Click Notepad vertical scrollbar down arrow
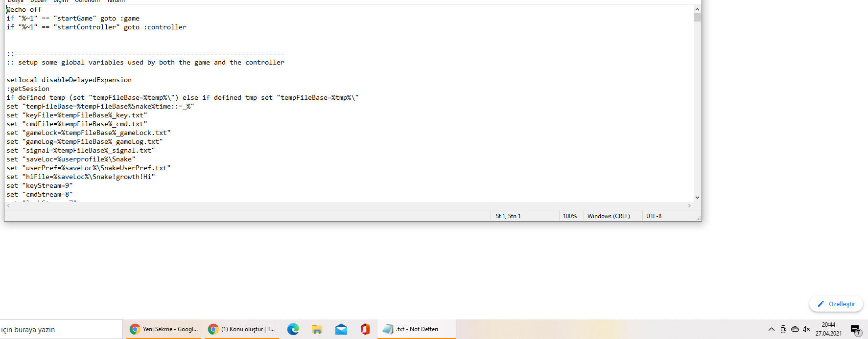Screen dimensions: 868x339 point(697,198)
